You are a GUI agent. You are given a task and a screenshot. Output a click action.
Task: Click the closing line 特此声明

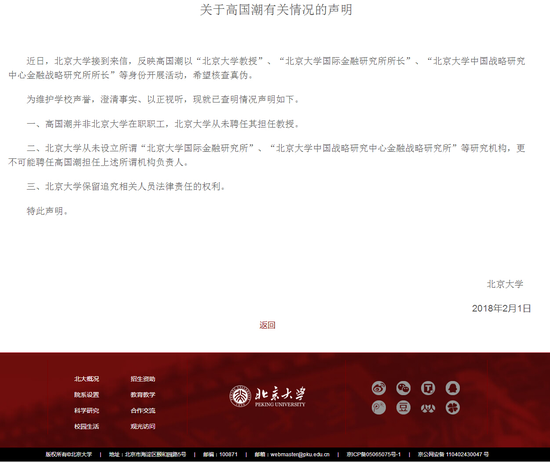(47, 211)
